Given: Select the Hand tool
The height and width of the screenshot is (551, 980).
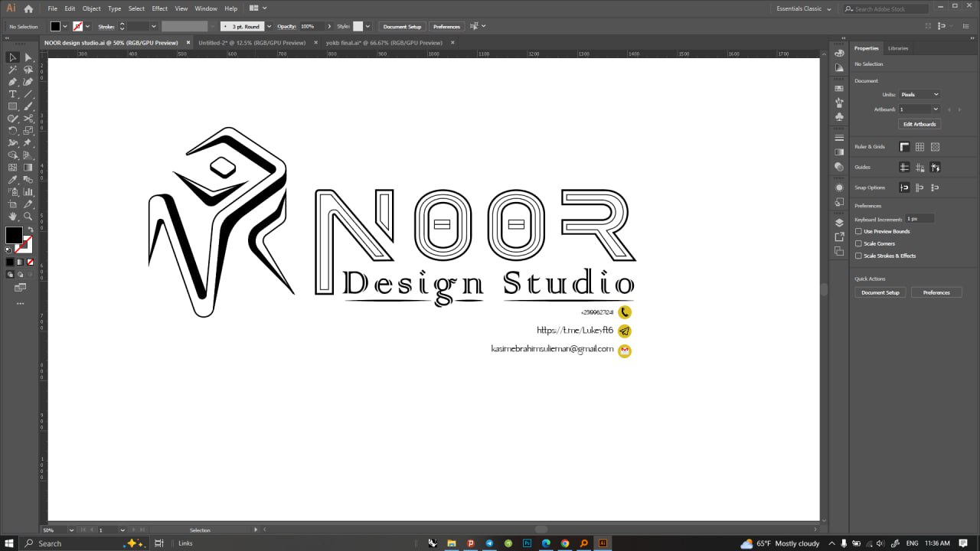Looking at the screenshot, I should (12, 217).
